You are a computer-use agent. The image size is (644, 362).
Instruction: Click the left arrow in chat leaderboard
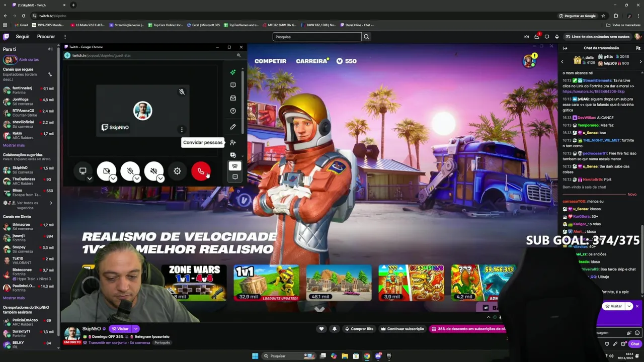click(562, 61)
